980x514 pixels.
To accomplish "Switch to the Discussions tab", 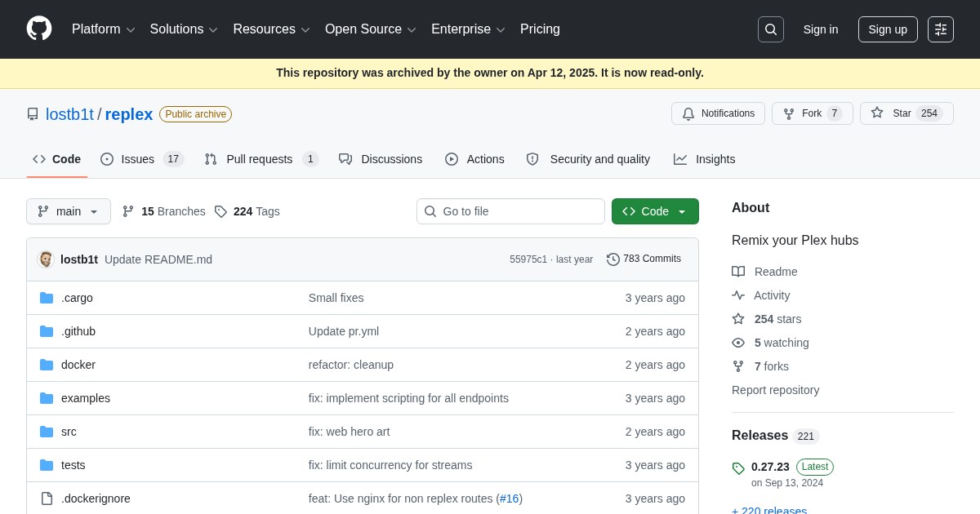I will point(381,159).
